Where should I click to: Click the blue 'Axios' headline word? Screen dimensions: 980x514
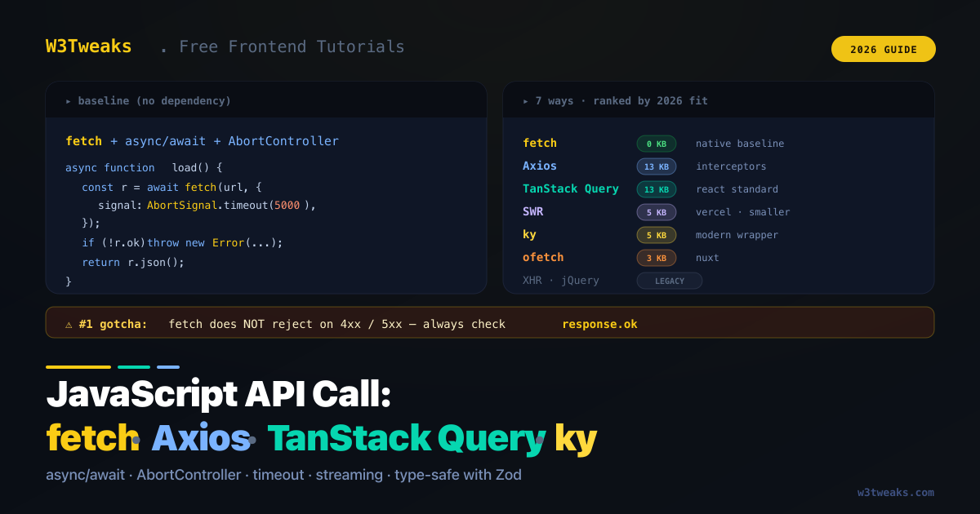point(201,438)
